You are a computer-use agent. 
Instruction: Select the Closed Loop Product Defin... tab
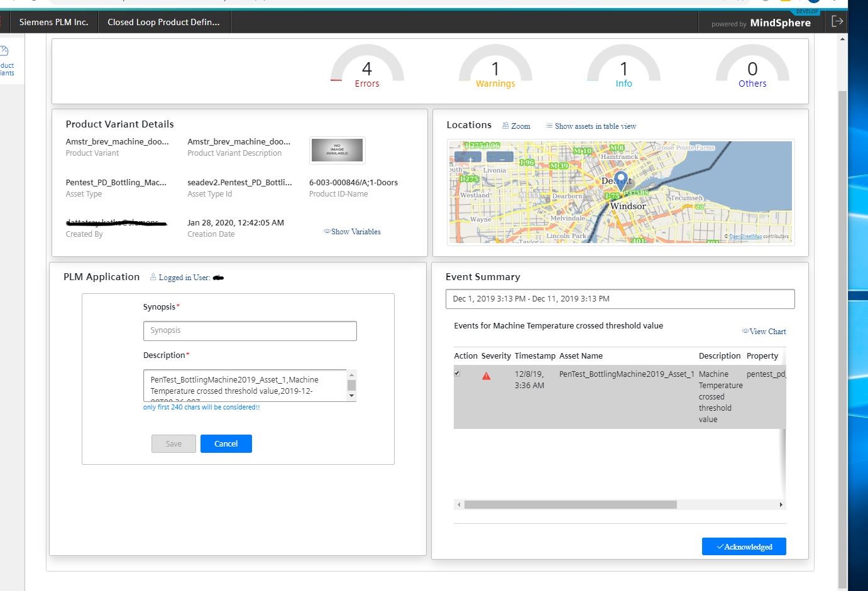point(163,22)
